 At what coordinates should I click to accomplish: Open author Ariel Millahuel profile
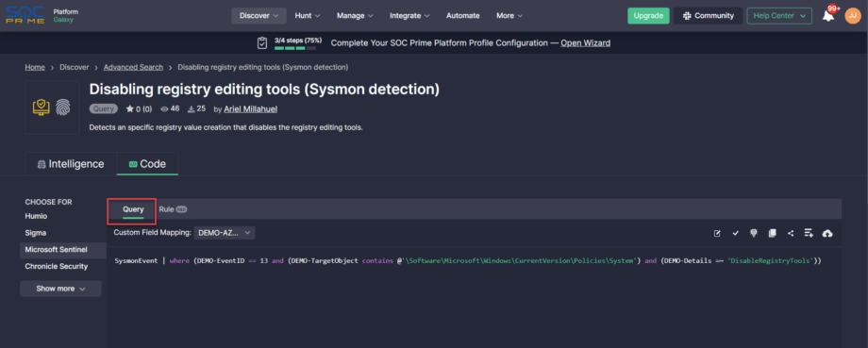coord(251,109)
